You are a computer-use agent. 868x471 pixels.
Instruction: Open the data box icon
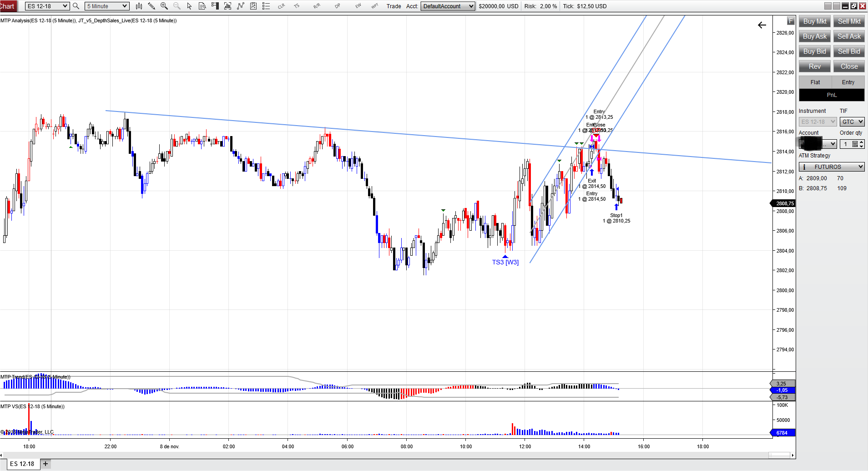click(202, 6)
